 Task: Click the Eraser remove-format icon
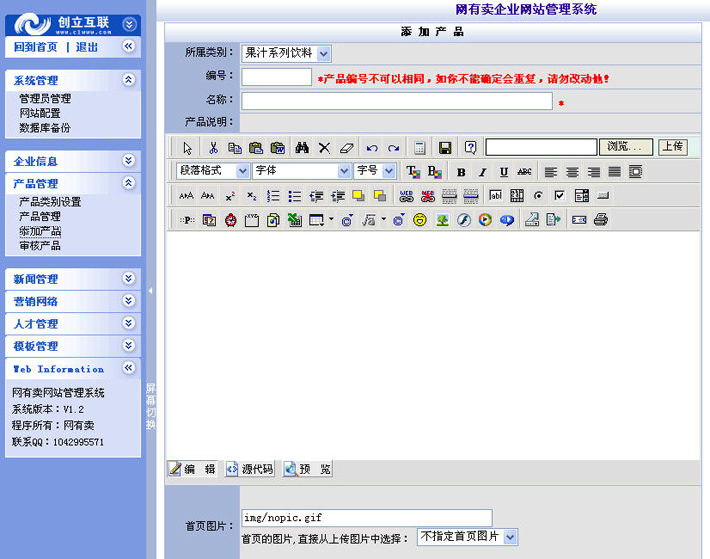pos(346,147)
